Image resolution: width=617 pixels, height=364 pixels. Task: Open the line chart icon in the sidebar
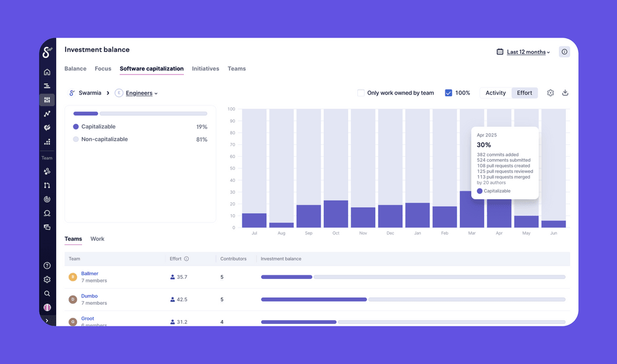tap(47, 114)
